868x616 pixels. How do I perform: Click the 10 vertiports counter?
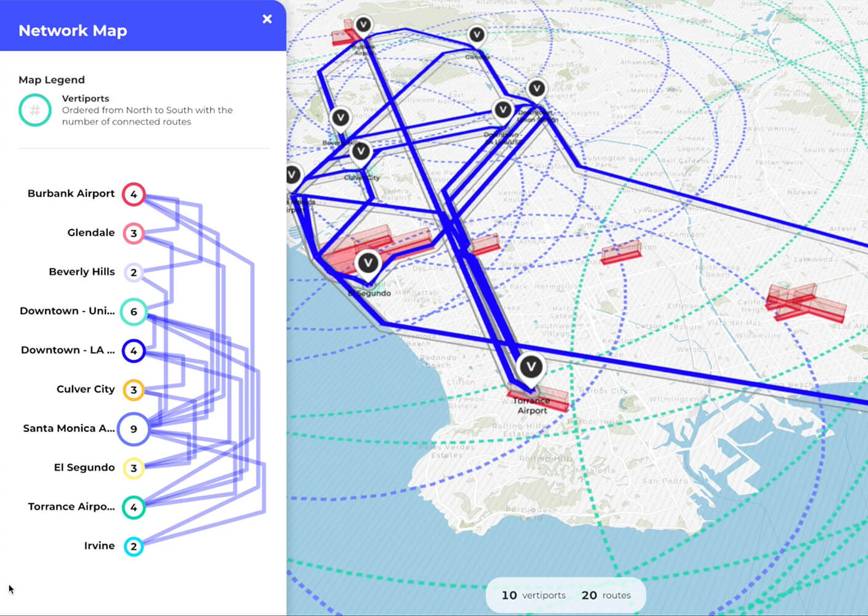point(533,595)
